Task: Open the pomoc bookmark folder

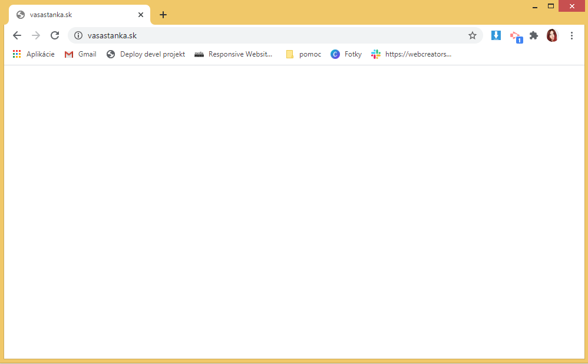Action: point(303,54)
